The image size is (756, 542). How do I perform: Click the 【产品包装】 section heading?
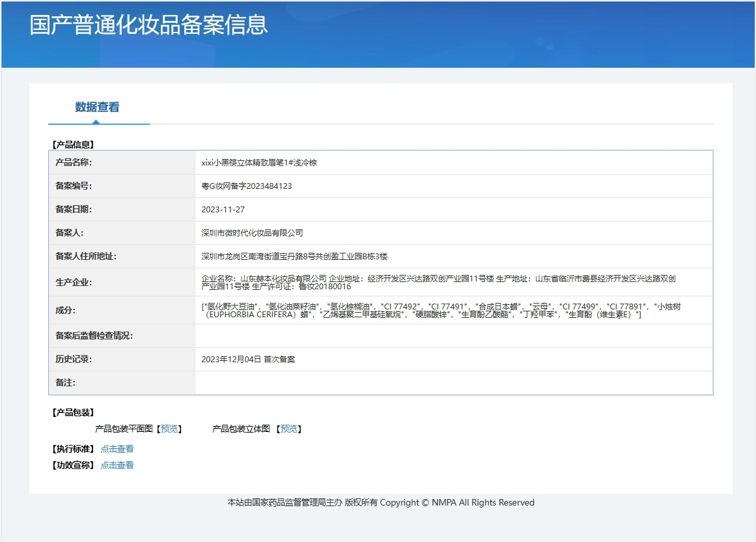[74, 412]
